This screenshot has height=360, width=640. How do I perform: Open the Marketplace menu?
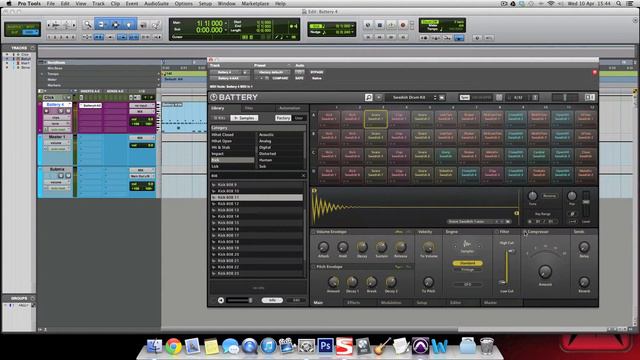[255, 4]
